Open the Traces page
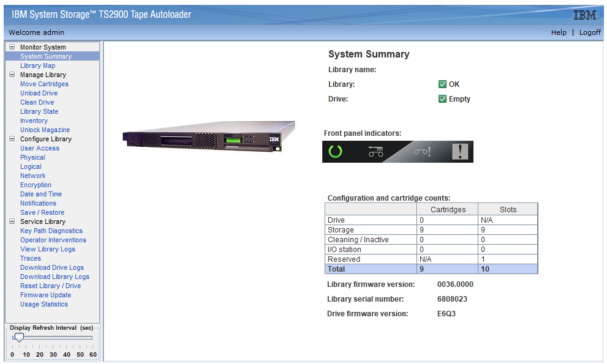Image resolution: width=607 pixels, height=364 pixels. pyautogui.click(x=30, y=258)
